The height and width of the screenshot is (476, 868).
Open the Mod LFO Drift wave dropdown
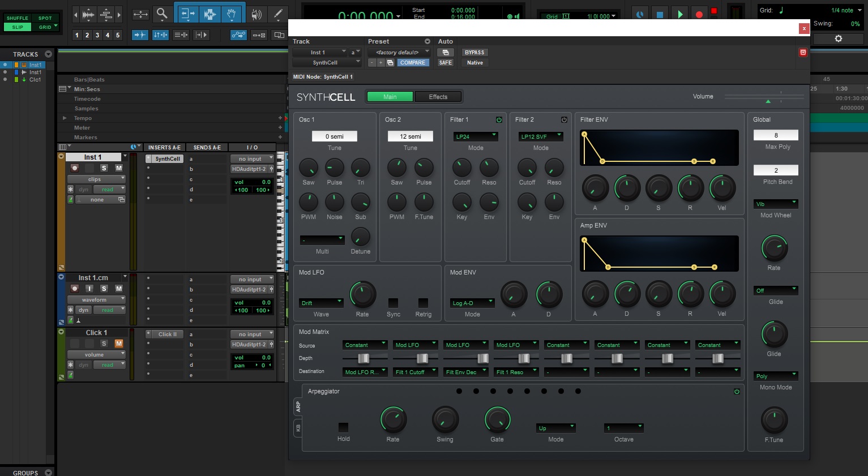(321, 303)
